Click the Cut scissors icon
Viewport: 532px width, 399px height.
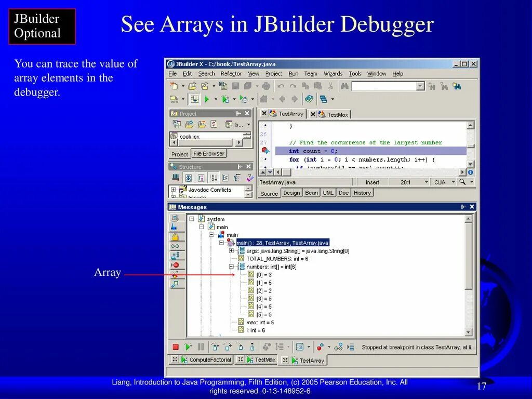pos(330,86)
